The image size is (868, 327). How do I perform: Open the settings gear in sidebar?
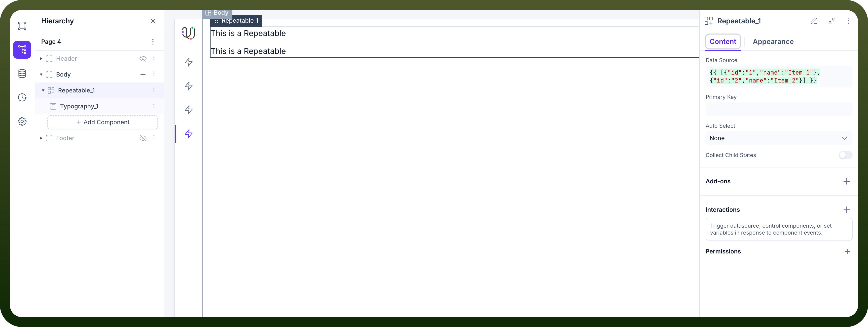tap(22, 121)
